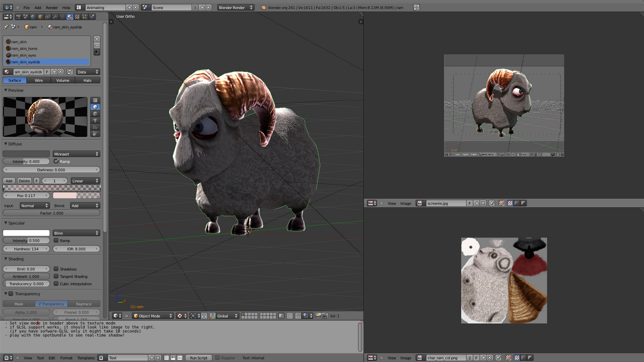Viewport: 644px width, 362px height.
Task: Select the hair strands material preview
Action: (95, 126)
